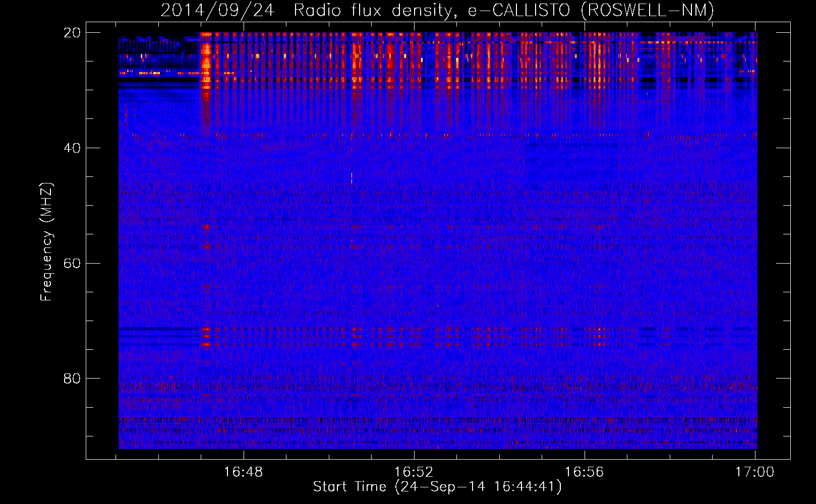
Task: Click the 16:56 time tick label
Action: click(584, 472)
